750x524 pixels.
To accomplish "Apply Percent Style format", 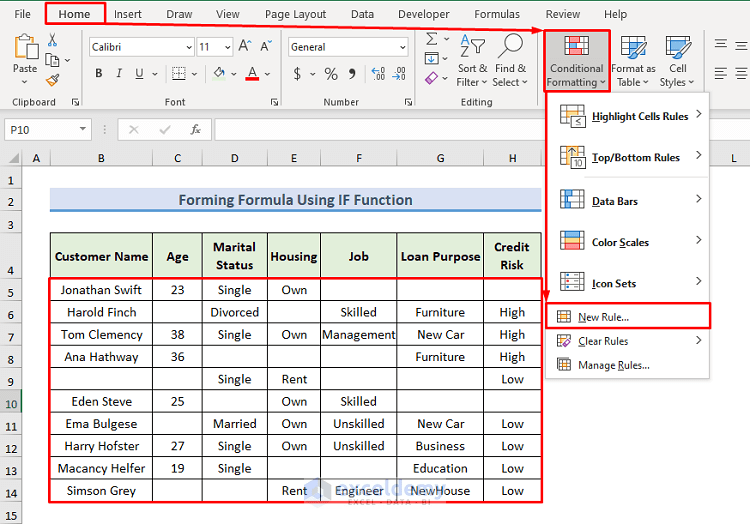I will coord(331,74).
